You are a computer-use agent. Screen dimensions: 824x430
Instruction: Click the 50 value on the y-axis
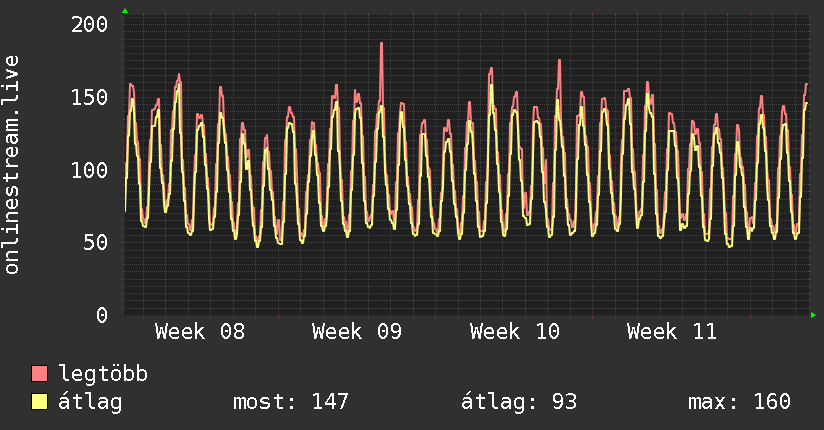point(95,242)
